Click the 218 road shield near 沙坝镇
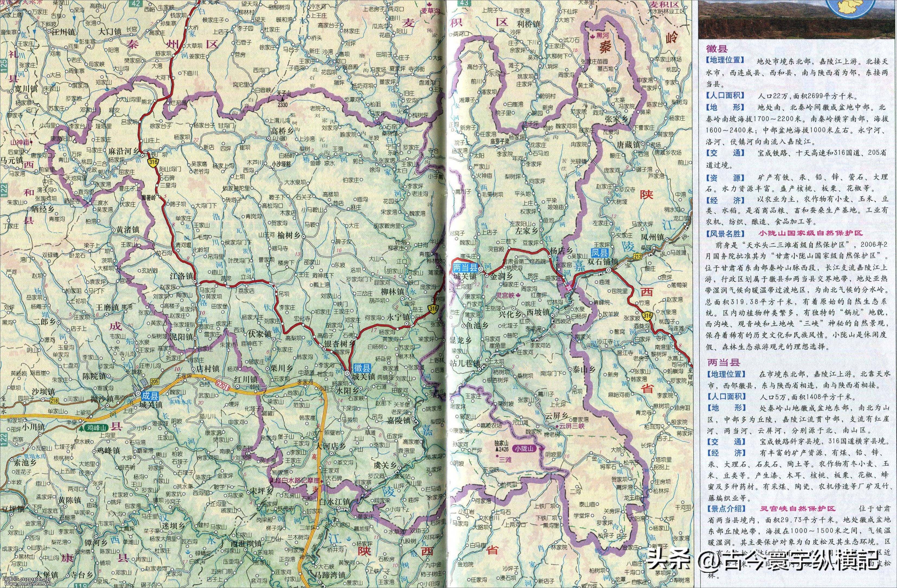The image size is (897, 588). pyautogui.click(x=54, y=401)
